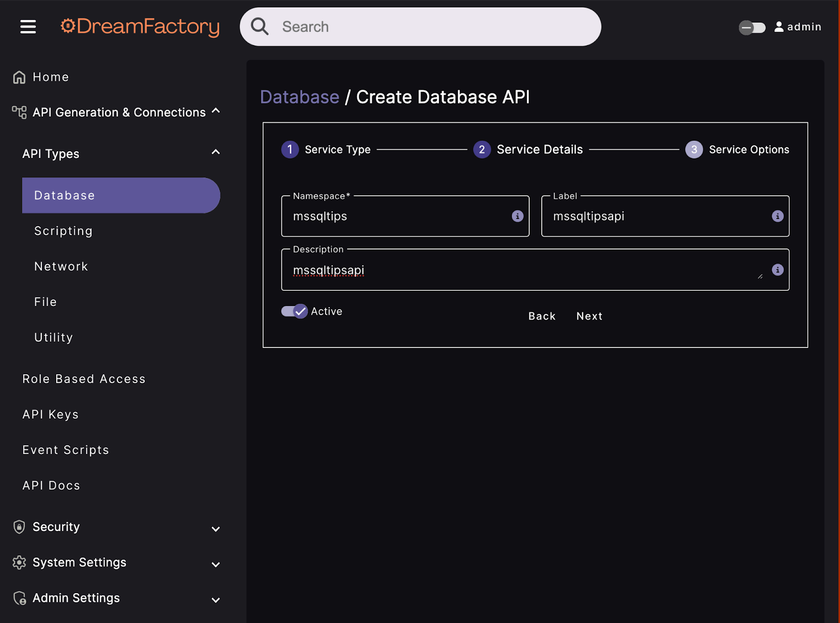840x623 pixels.
Task: Click the admin user profile icon
Action: pos(779,27)
